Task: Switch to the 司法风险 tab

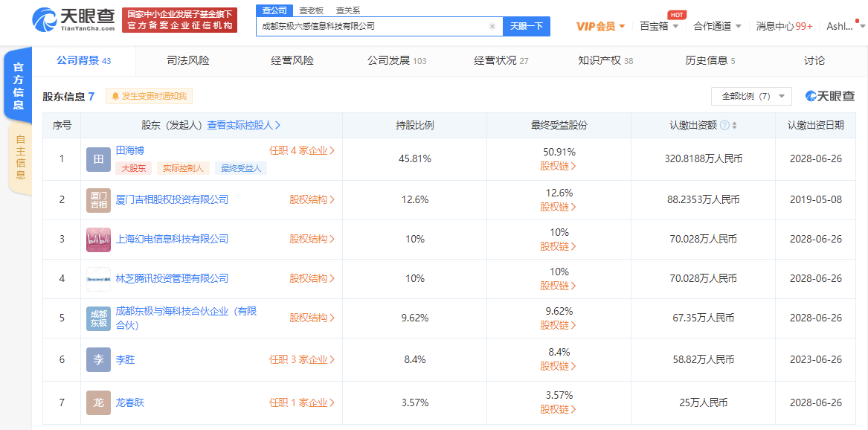Action: click(x=187, y=60)
